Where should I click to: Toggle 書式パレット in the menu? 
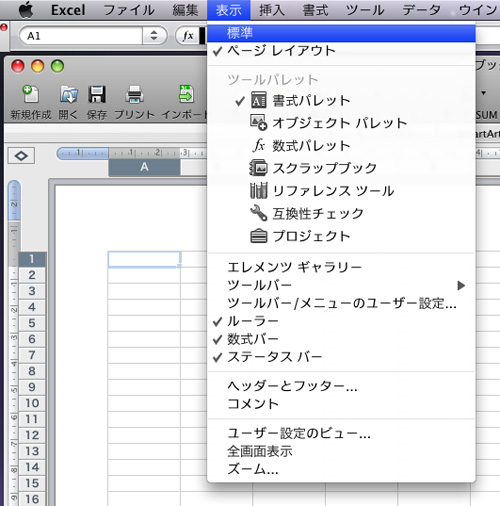pyautogui.click(x=341, y=101)
